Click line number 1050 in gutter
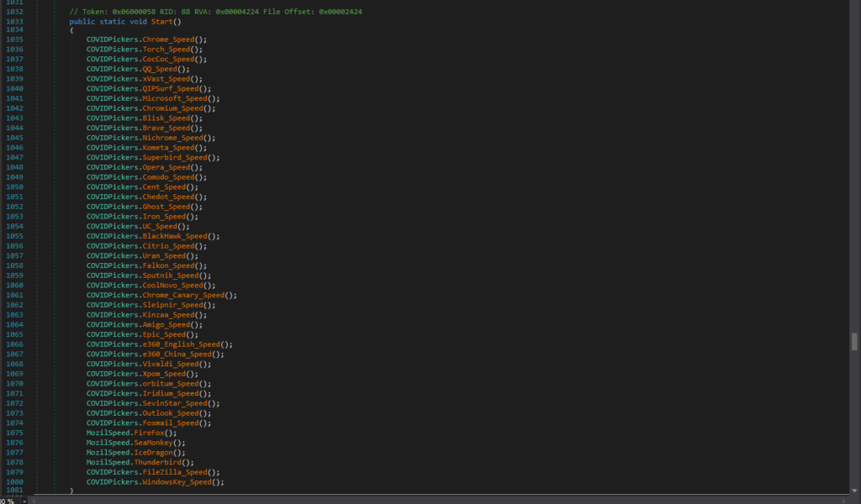 pyautogui.click(x=14, y=187)
